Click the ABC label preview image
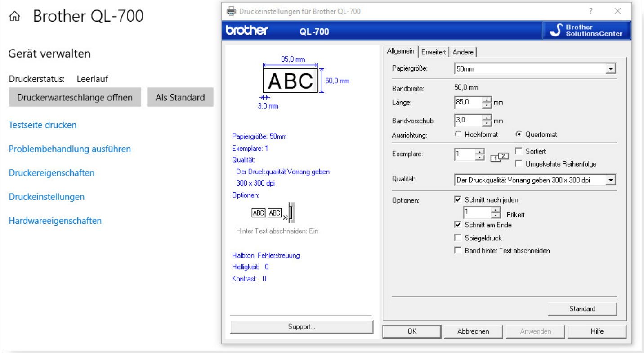 [x=291, y=81]
